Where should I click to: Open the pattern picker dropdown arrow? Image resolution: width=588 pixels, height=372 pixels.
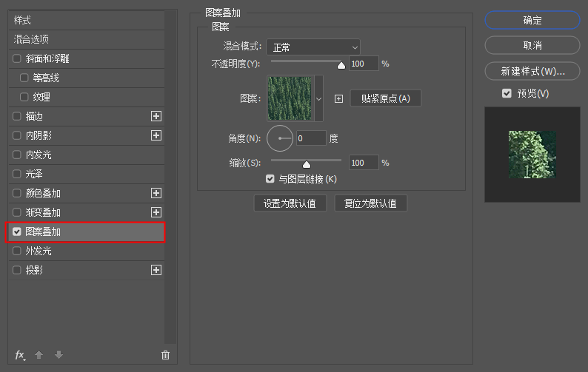click(318, 98)
